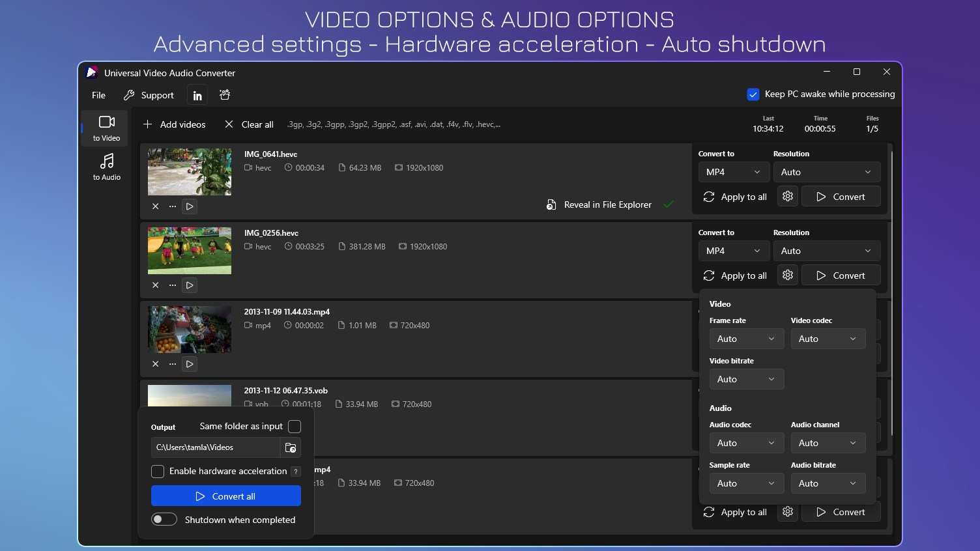Image resolution: width=980 pixels, height=551 pixels.
Task: Open the Sample rate dropdown
Action: 747,483
